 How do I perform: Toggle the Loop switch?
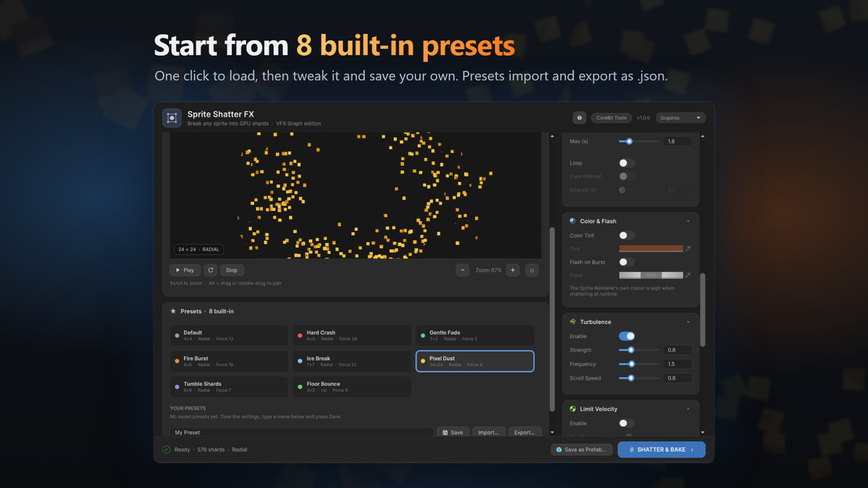(x=626, y=163)
